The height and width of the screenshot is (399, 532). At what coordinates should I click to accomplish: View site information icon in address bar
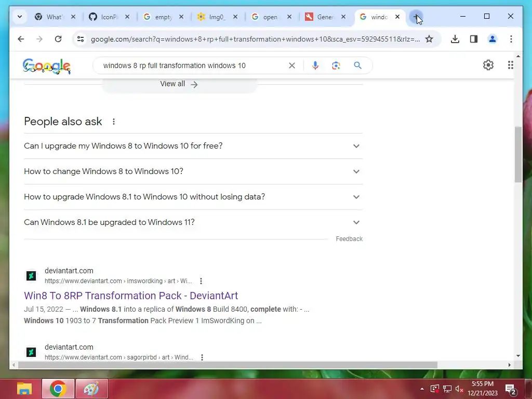pyautogui.click(x=81, y=39)
